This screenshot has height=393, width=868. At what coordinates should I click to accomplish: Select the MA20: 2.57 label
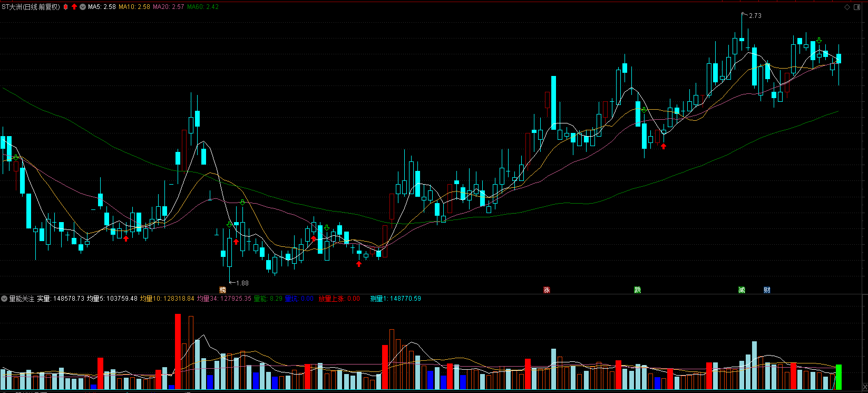point(169,7)
